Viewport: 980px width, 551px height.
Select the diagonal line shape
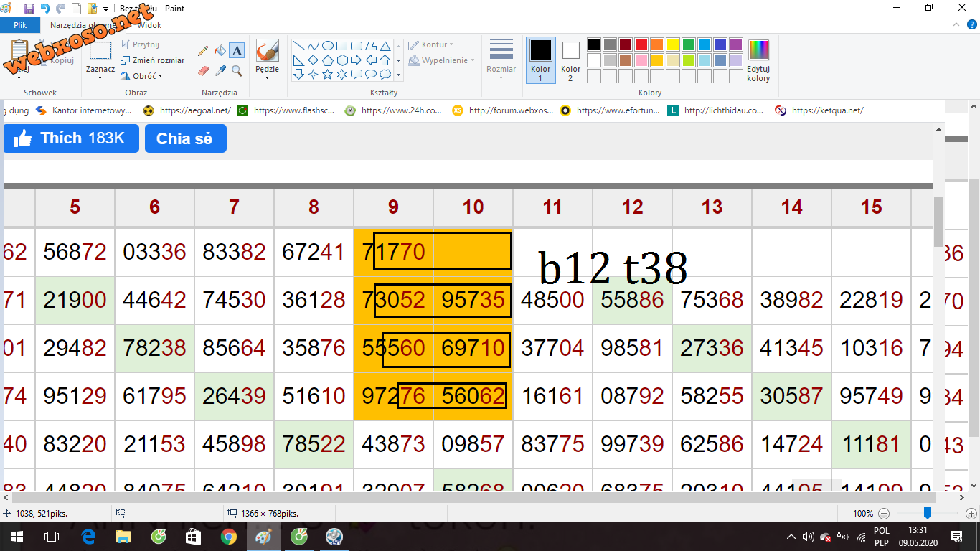pos(299,45)
